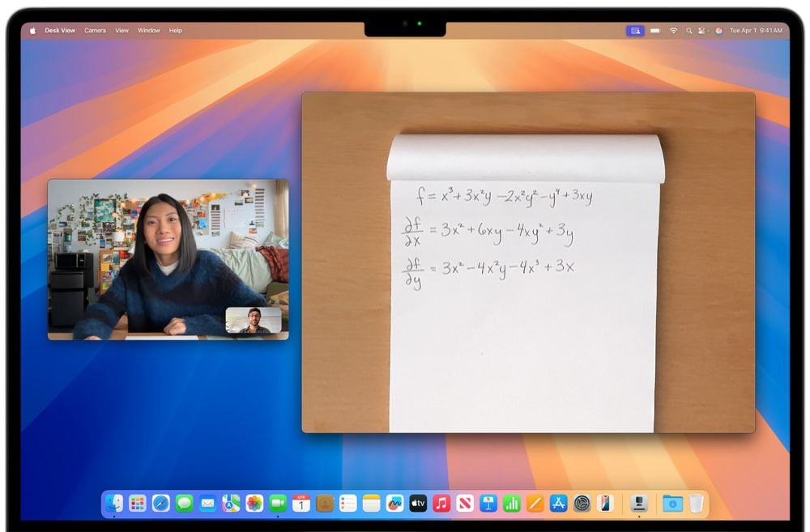Open Pages from the Dock

(x=535, y=503)
